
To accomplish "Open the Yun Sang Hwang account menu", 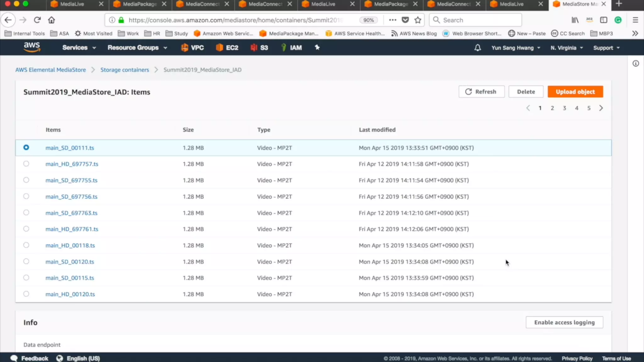I will point(516,48).
